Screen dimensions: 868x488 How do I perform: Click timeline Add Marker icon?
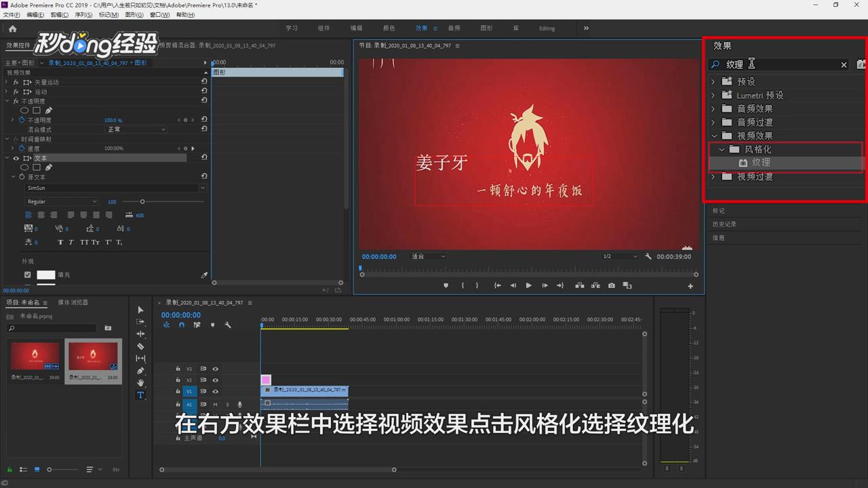click(x=212, y=325)
